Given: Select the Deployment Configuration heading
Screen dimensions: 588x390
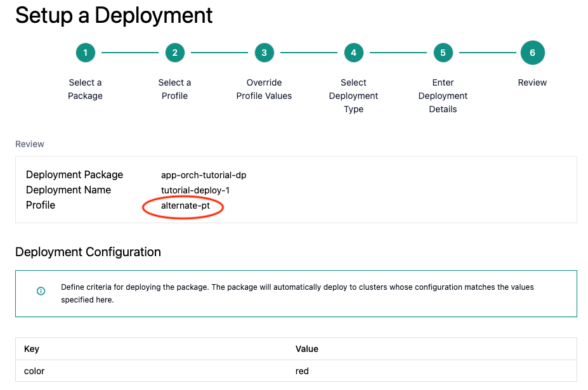Looking at the screenshot, I should point(88,252).
